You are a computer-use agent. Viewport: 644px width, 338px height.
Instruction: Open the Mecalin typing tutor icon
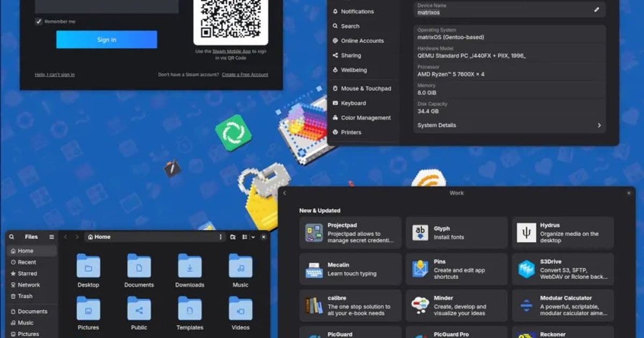[x=314, y=268]
